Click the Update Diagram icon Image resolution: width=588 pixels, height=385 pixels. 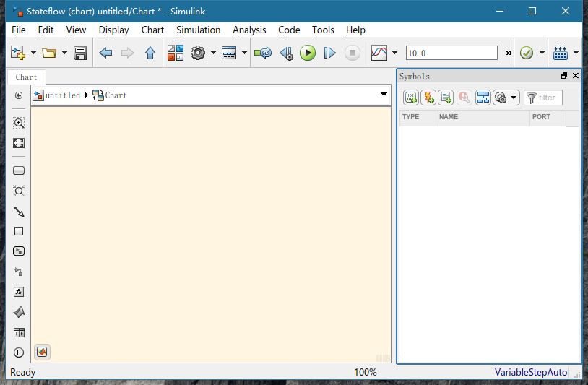pos(263,53)
